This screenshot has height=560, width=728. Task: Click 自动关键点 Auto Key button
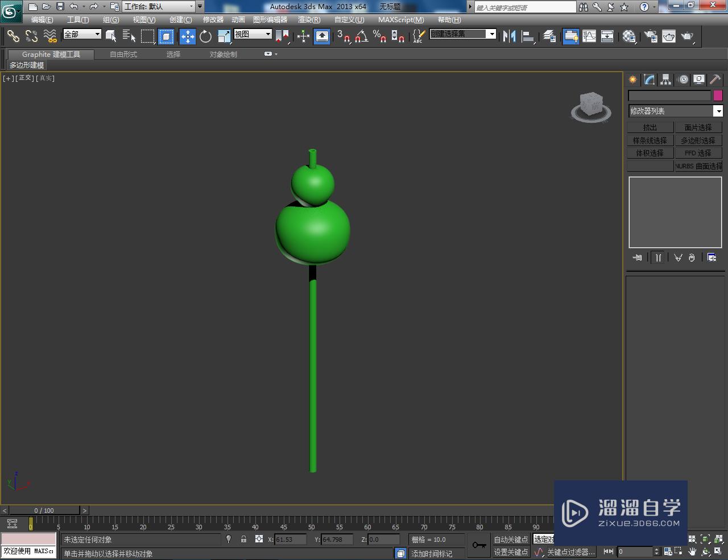pos(511,539)
